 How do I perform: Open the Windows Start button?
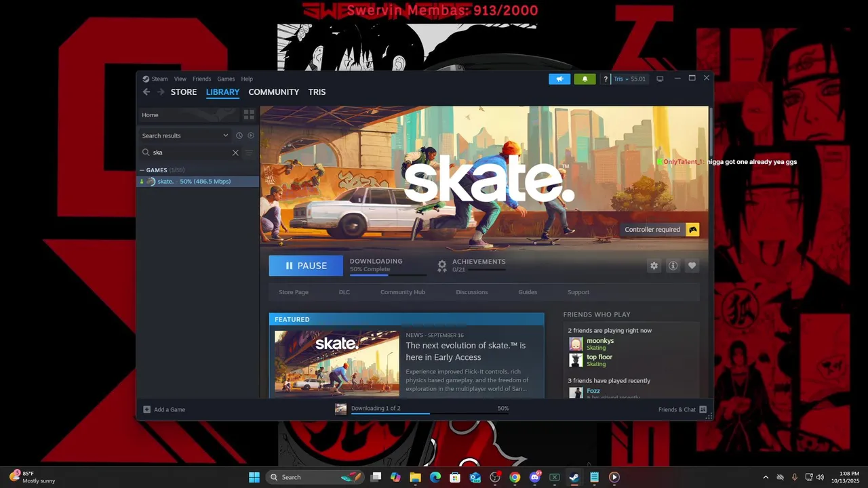pyautogui.click(x=254, y=477)
